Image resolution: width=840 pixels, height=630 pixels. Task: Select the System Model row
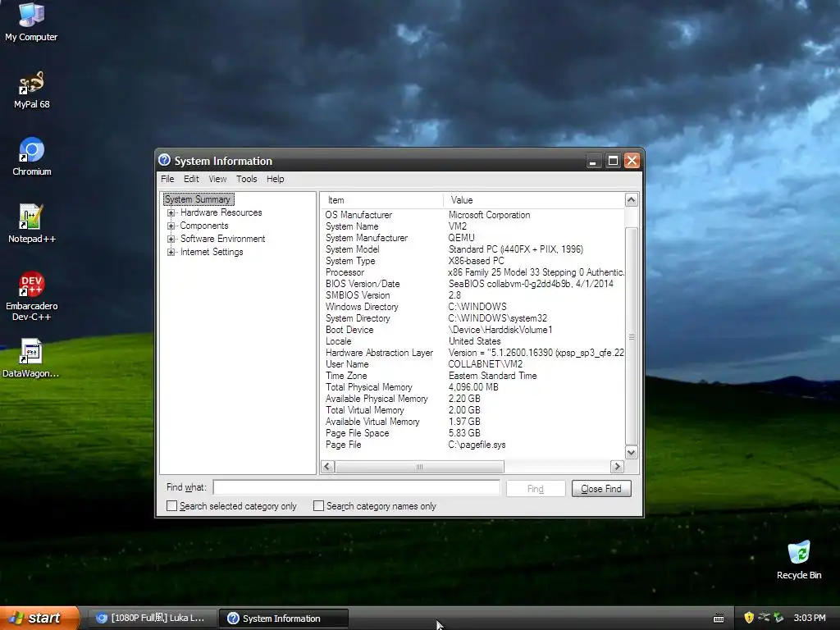473,249
